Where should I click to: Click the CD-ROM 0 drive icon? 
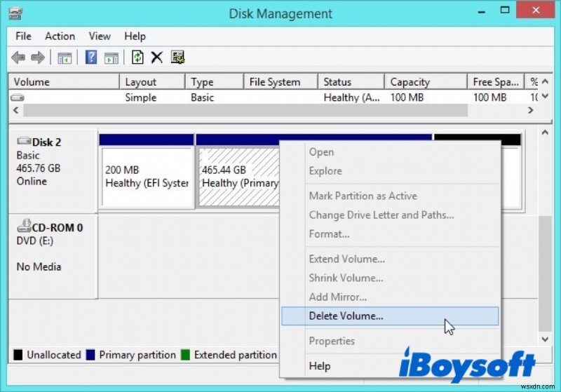point(24,226)
